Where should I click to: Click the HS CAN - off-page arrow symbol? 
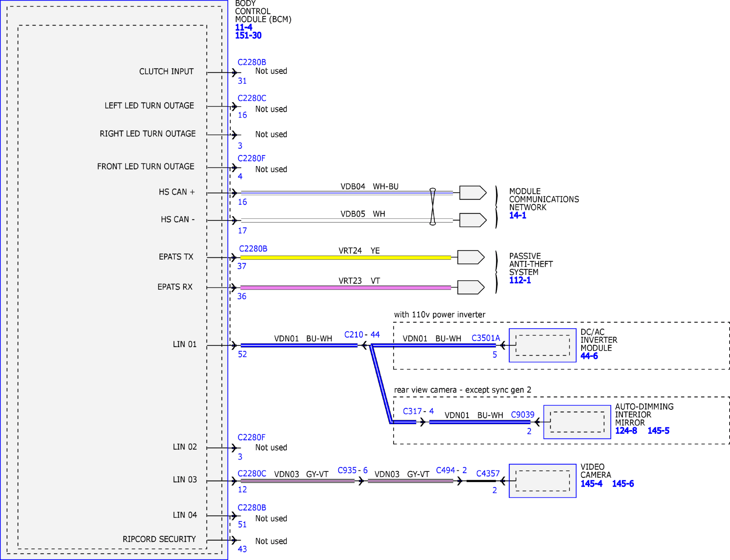point(473,220)
